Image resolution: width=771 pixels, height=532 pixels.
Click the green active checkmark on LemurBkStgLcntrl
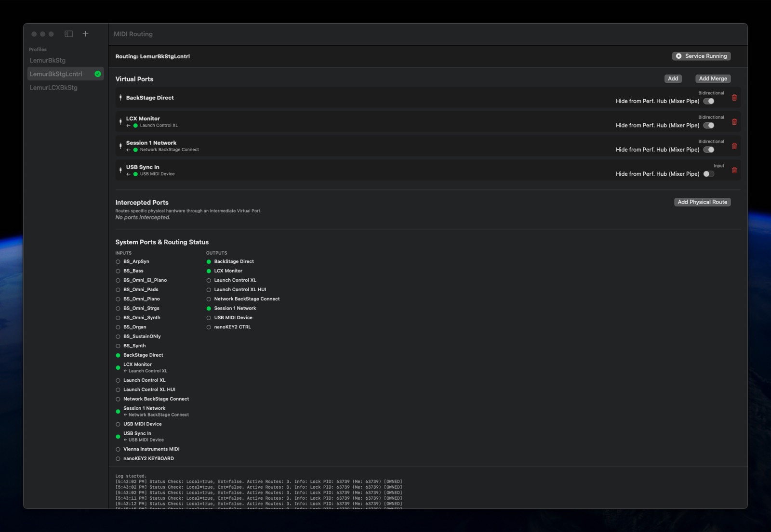pos(98,74)
